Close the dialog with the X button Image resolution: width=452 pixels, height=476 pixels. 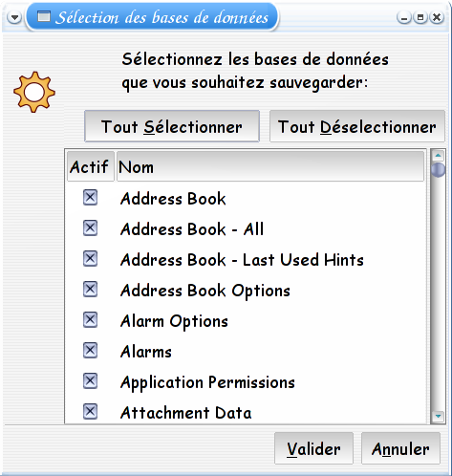click(437, 17)
